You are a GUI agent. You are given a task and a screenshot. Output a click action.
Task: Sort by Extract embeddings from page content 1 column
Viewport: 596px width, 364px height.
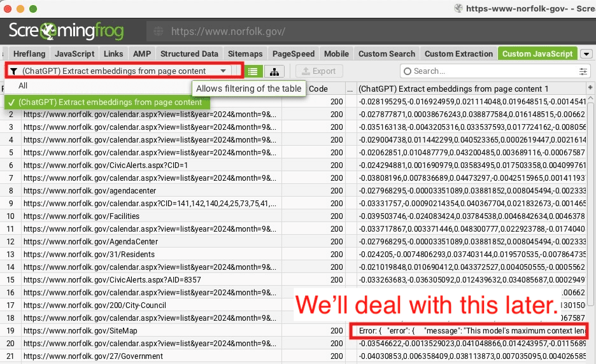tap(471, 88)
